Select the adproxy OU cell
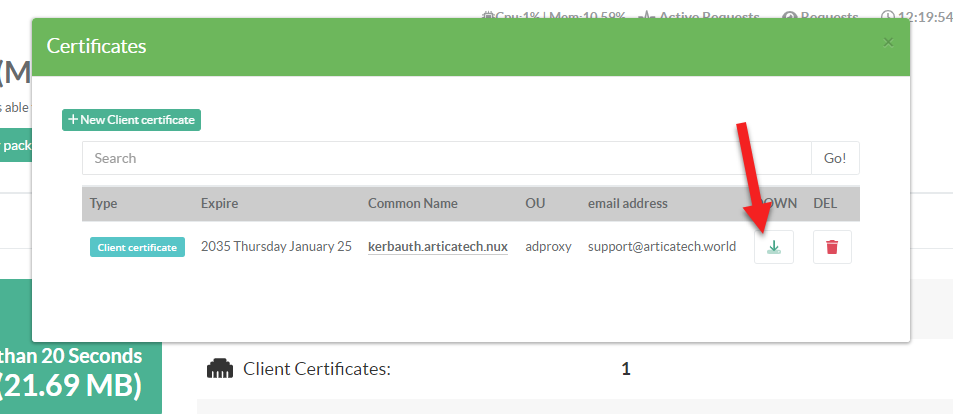 click(548, 247)
